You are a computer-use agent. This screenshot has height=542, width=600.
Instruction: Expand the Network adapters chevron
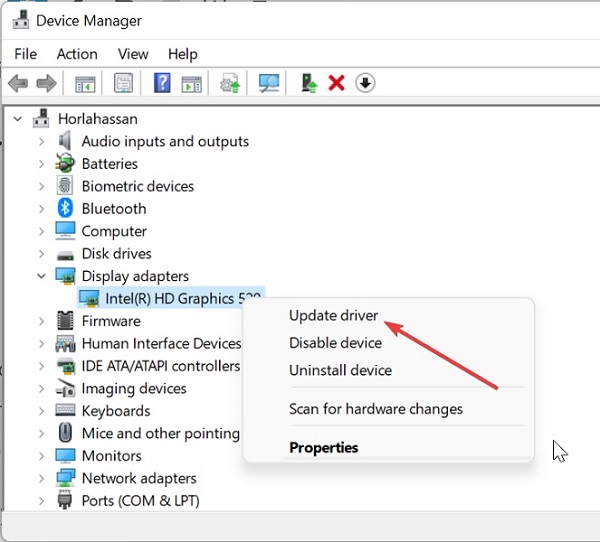tap(41, 478)
